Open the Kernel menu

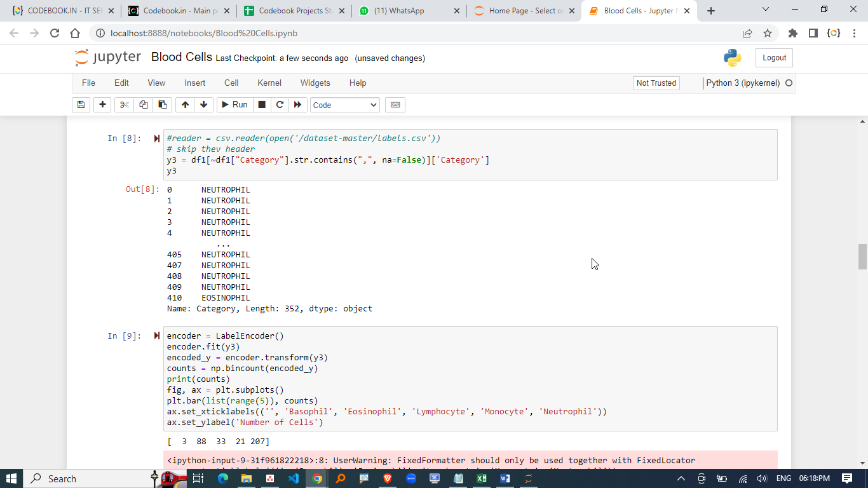pos(269,83)
